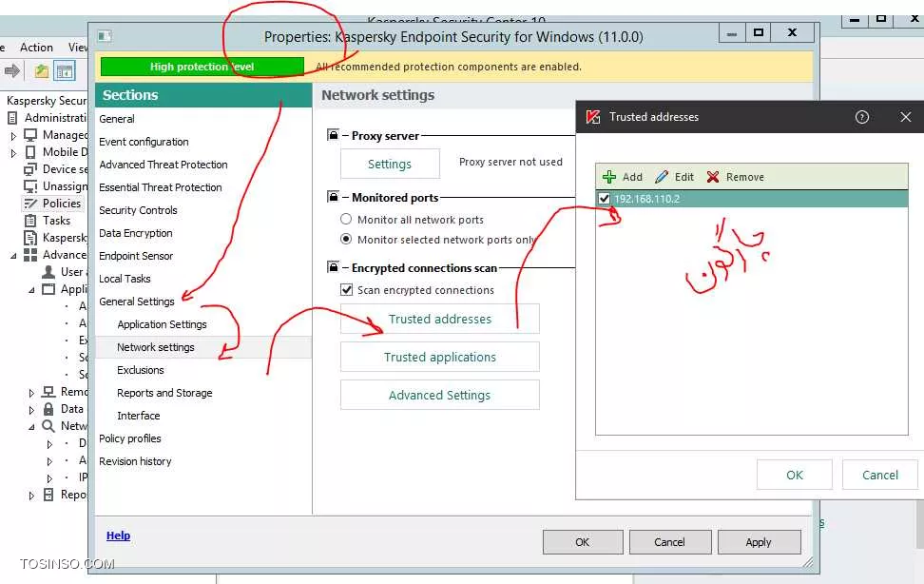924x584 pixels.
Task: Open Essential Threat Protection section
Action: tap(161, 187)
